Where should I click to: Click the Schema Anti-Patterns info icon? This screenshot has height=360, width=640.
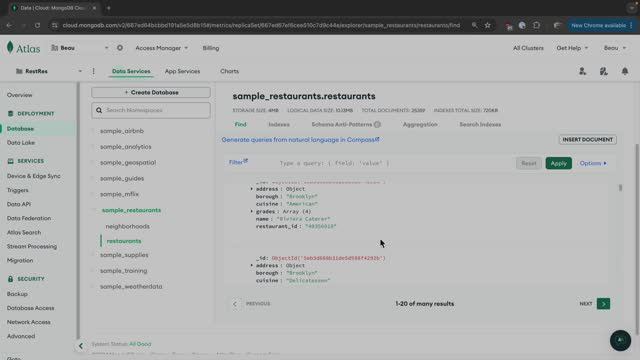[378, 124]
